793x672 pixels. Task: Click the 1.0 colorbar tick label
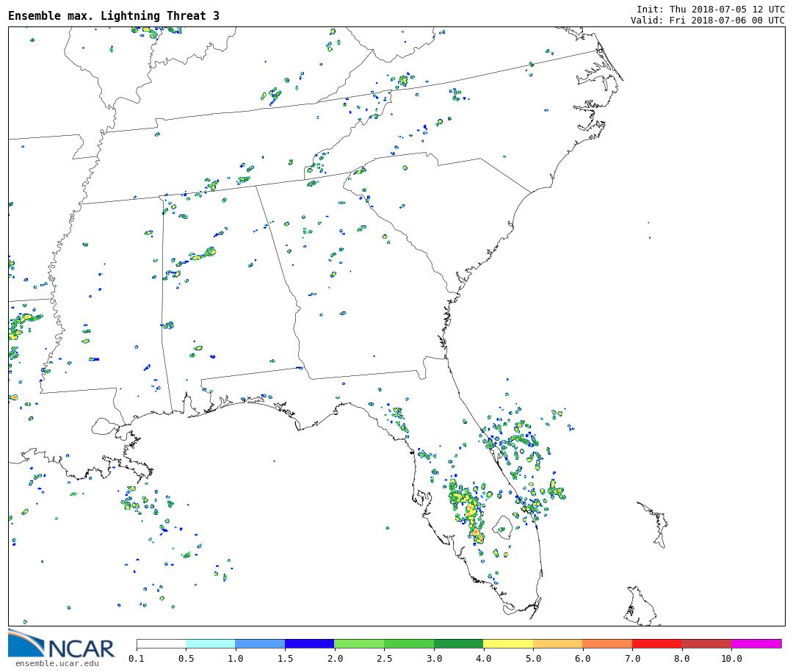(236, 658)
